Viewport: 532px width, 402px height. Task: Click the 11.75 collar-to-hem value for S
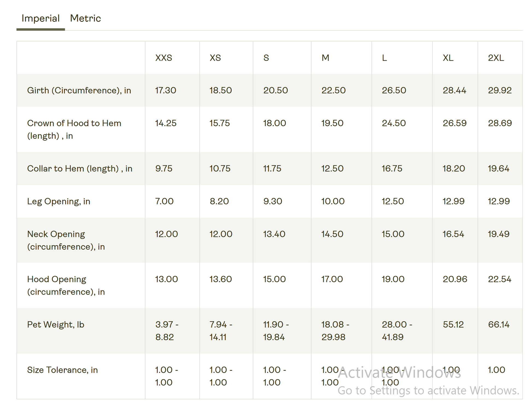pos(272,169)
